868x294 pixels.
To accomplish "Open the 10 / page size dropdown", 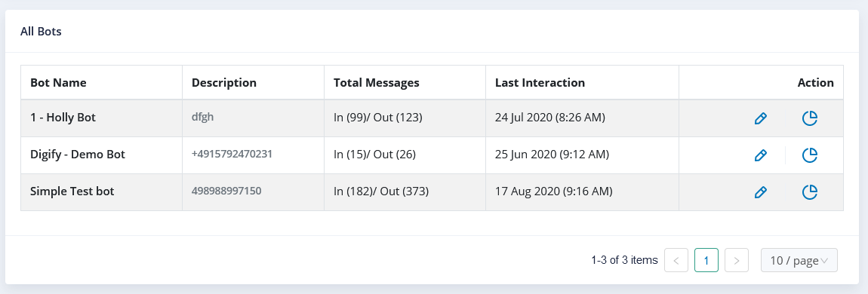I will click(x=799, y=260).
